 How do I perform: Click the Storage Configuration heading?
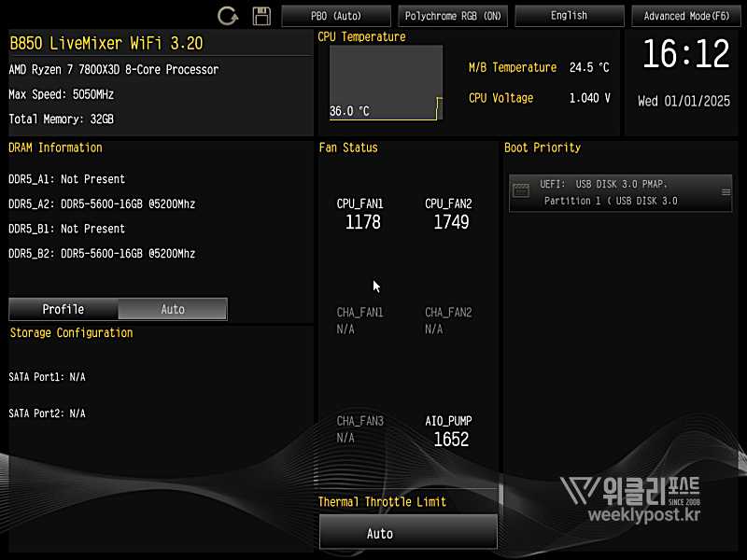[x=72, y=332]
